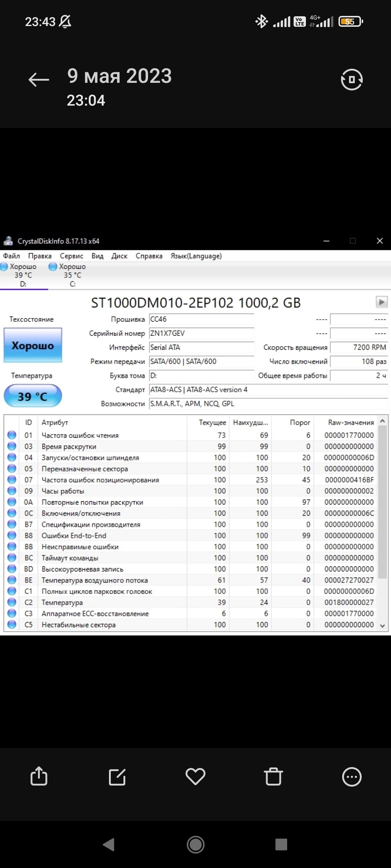Open the Правка menu
The width and height of the screenshot is (391, 868).
click(x=40, y=256)
